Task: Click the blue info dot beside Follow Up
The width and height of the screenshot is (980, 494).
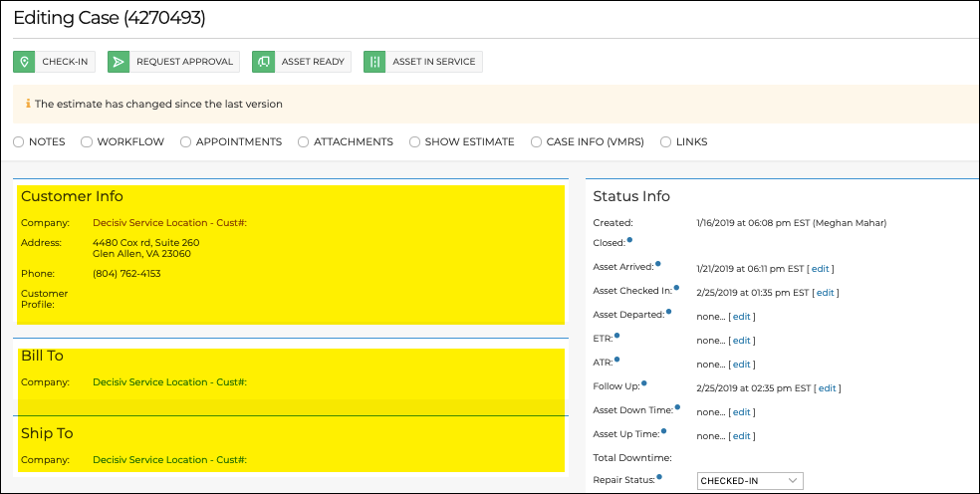Action: click(x=644, y=382)
